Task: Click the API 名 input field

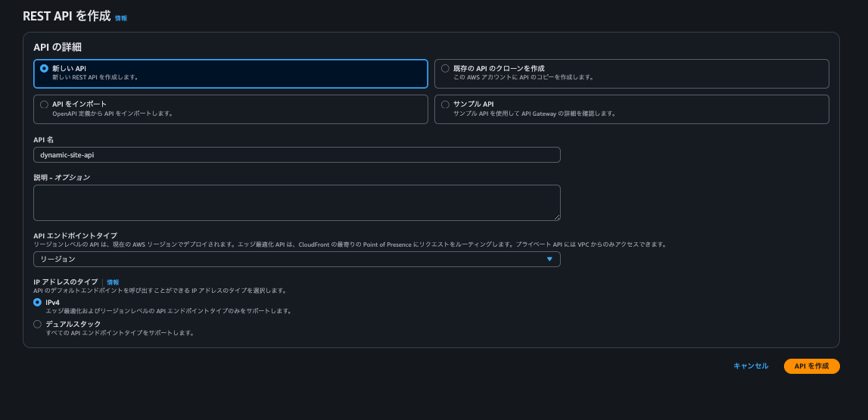Action: point(297,155)
